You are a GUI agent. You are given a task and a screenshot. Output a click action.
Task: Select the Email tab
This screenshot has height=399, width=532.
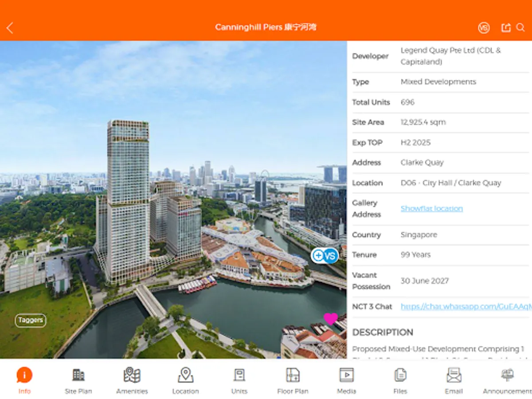(x=454, y=380)
